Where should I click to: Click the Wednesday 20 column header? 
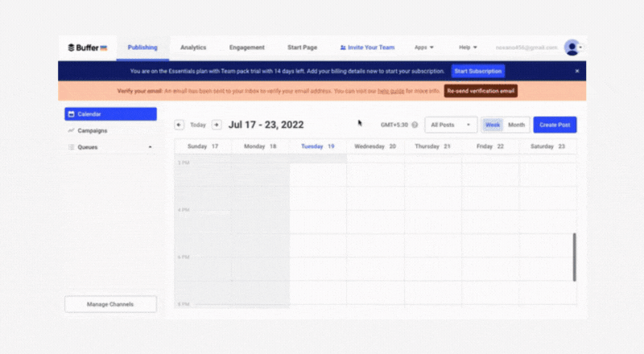tap(375, 146)
